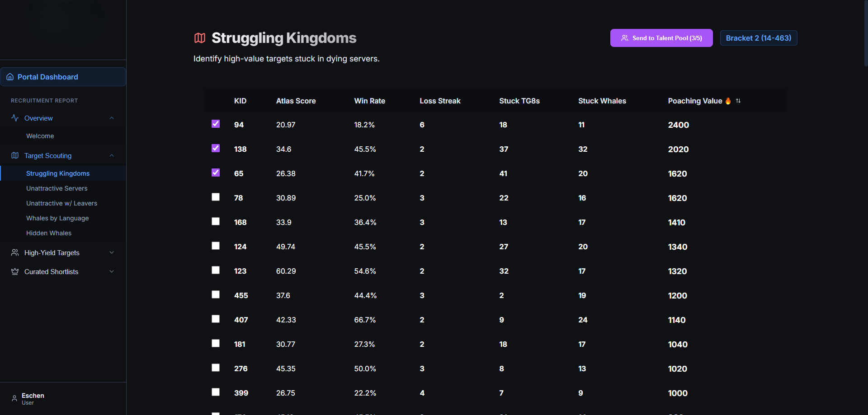Screen dimensions: 868x415
Task: Click the High-Yield Targets people icon
Action: (x=15, y=252)
